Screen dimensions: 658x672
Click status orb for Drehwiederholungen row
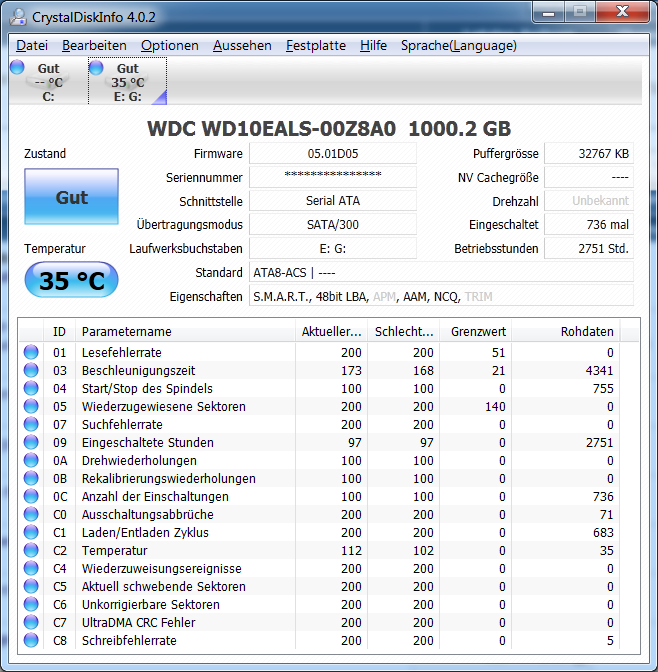(x=31, y=460)
